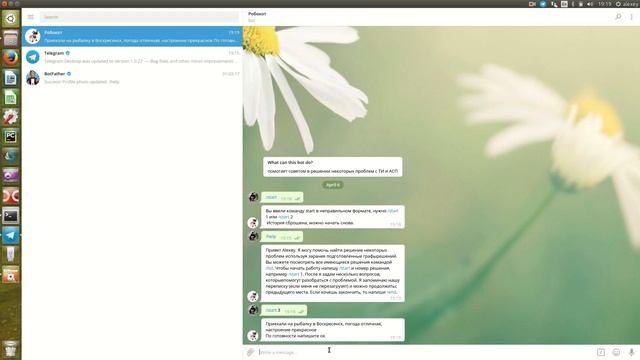Open the Trash at the dock bottom
The height and width of the screenshot is (360, 640).
(11, 349)
